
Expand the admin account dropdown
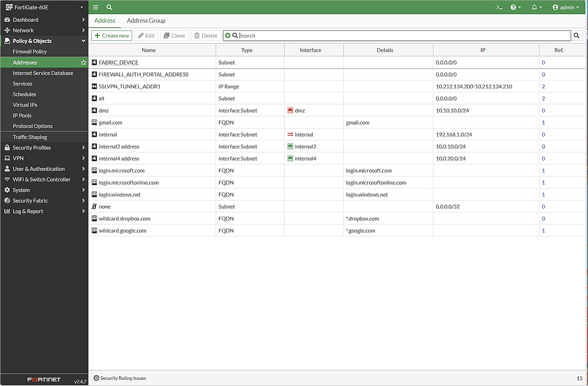[566, 7]
